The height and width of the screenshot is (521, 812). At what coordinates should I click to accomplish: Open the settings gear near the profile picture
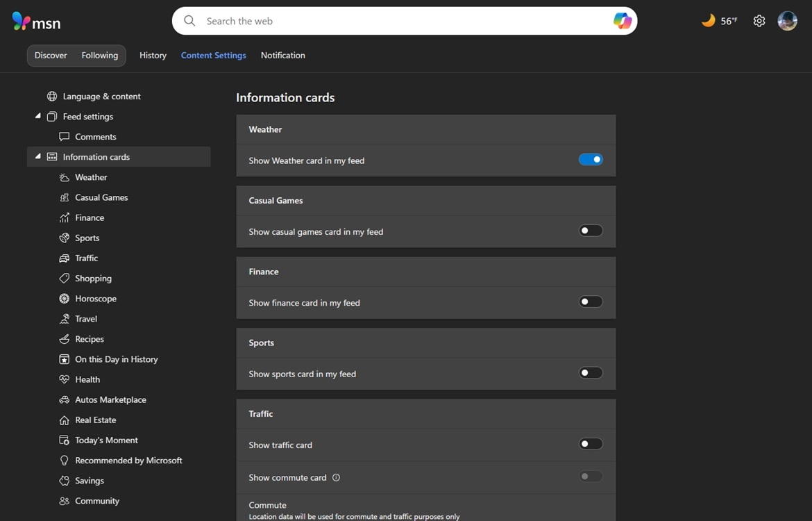pos(759,20)
